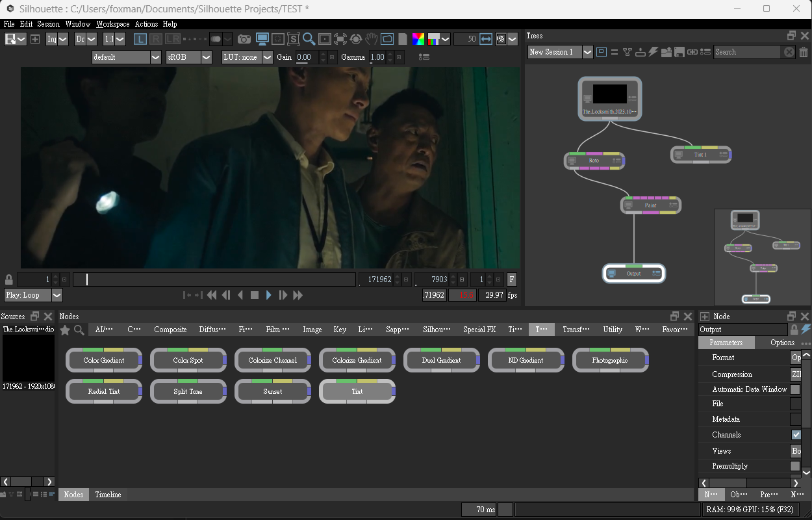This screenshot has width=812, height=520.
Task: Select the Roto node in Trees
Action: (x=594, y=161)
